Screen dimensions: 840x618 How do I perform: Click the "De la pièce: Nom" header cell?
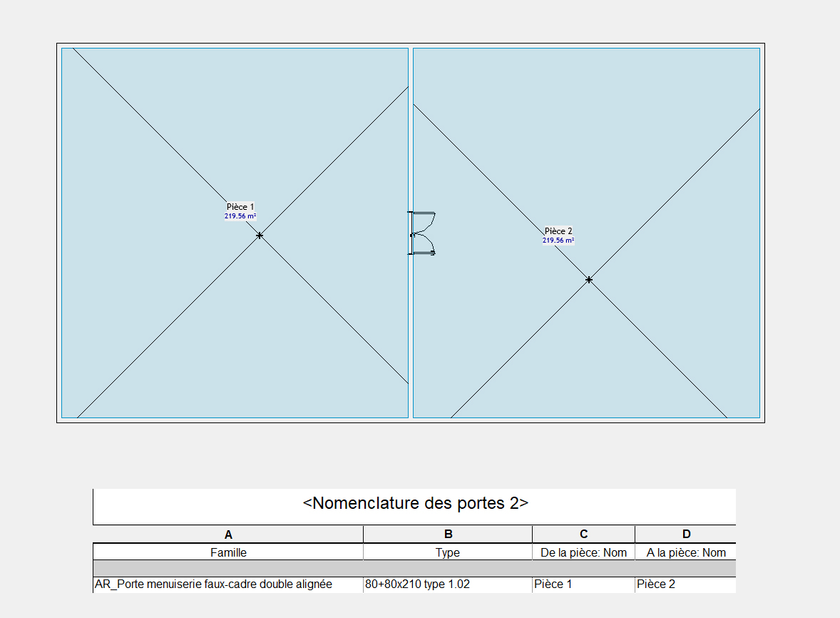click(583, 552)
